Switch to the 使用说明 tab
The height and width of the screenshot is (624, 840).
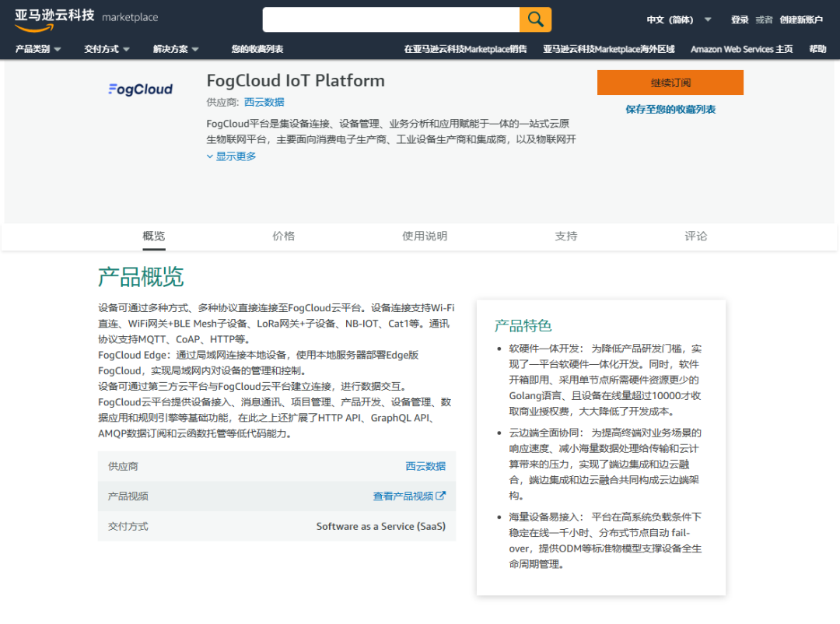tap(425, 236)
